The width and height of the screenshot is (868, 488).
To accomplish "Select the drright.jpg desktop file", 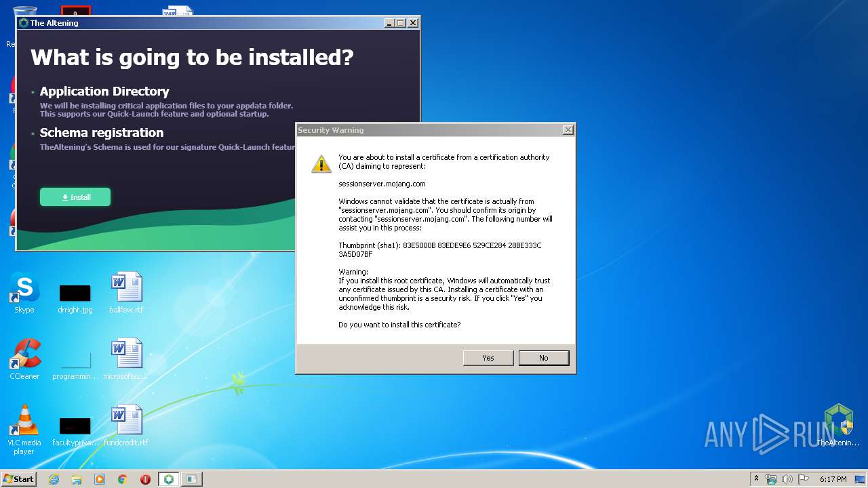I will (75, 298).
